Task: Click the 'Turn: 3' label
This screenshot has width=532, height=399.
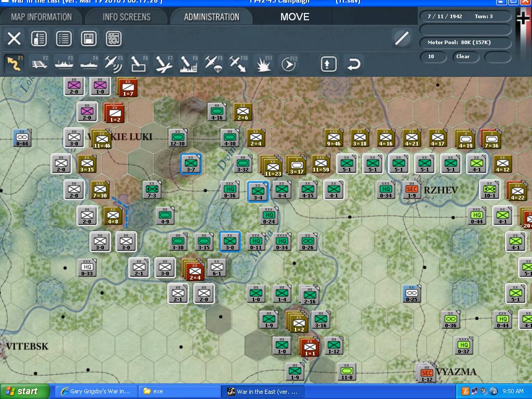Action: pyautogui.click(x=484, y=16)
